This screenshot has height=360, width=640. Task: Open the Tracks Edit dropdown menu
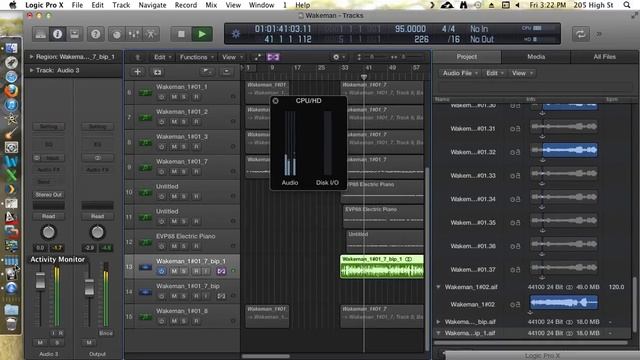[162, 57]
